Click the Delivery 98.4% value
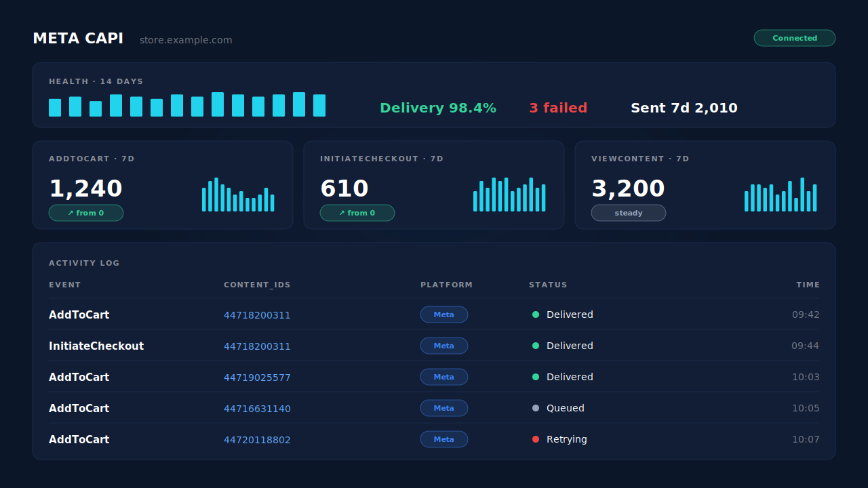Screen dimensions: 868x488 click(438, 108)
